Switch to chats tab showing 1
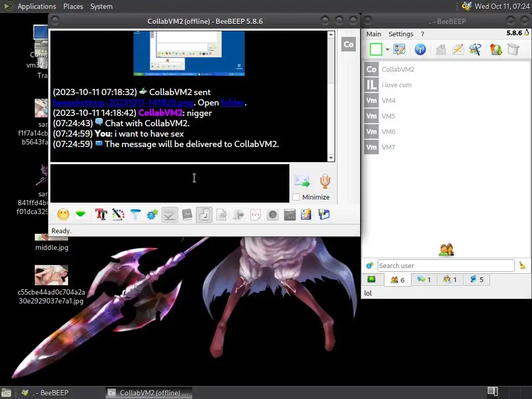The image size is (532, 399). pyautogui.click(x=424, y=280)
